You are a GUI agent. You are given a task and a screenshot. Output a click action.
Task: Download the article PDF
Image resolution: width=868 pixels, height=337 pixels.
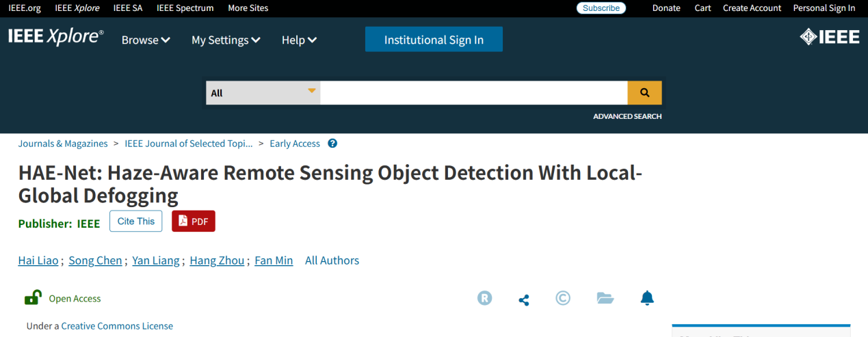pos(194,221)
